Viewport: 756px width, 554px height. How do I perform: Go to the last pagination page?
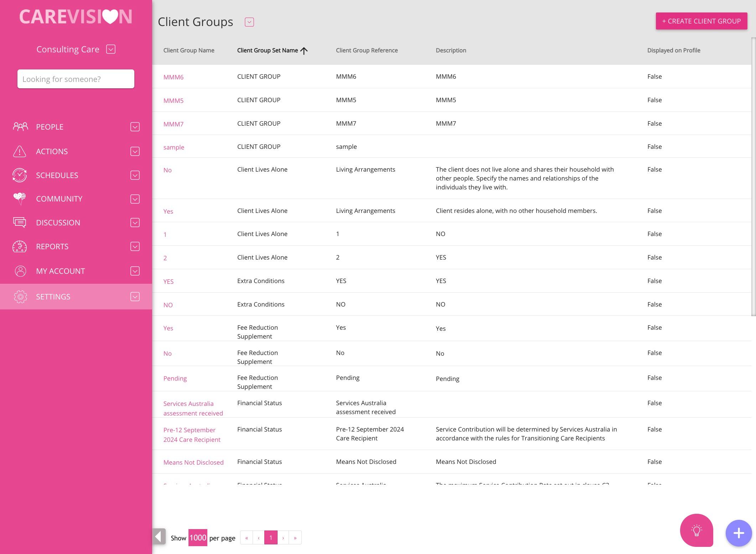pos(295,538)
